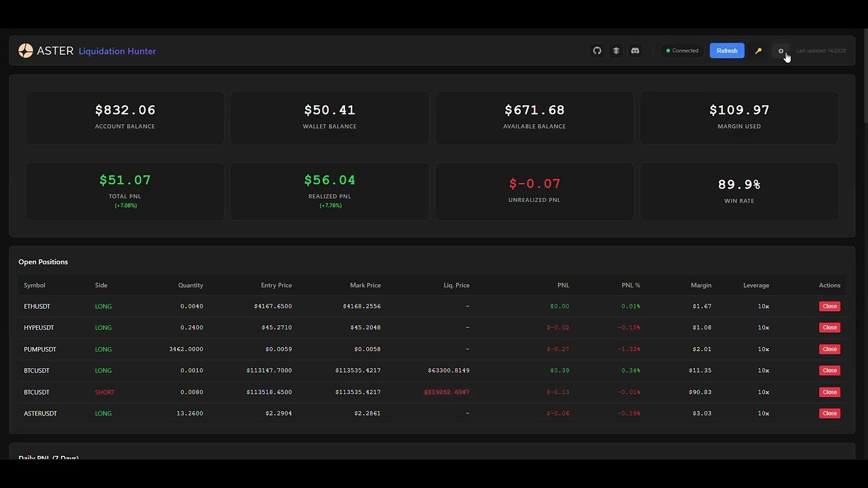This screenshot has height=488, width=868.
Task: Click the WIN RATE stat card
Action: pos(739,190)
